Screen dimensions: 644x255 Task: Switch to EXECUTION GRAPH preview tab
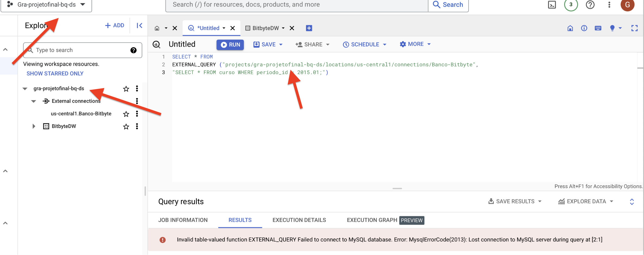385,220
